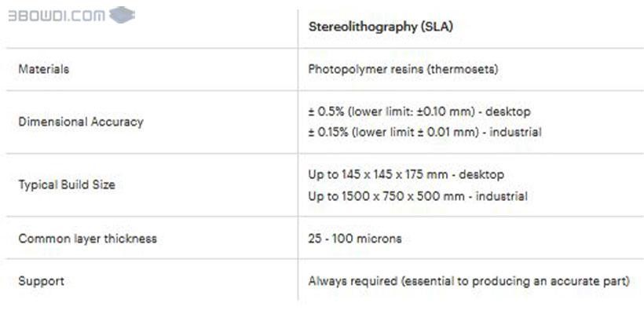Screen dimensions: 644x314
Task: Select the 145 x 145 x 175 mm line
Action: tap(405, 174)
